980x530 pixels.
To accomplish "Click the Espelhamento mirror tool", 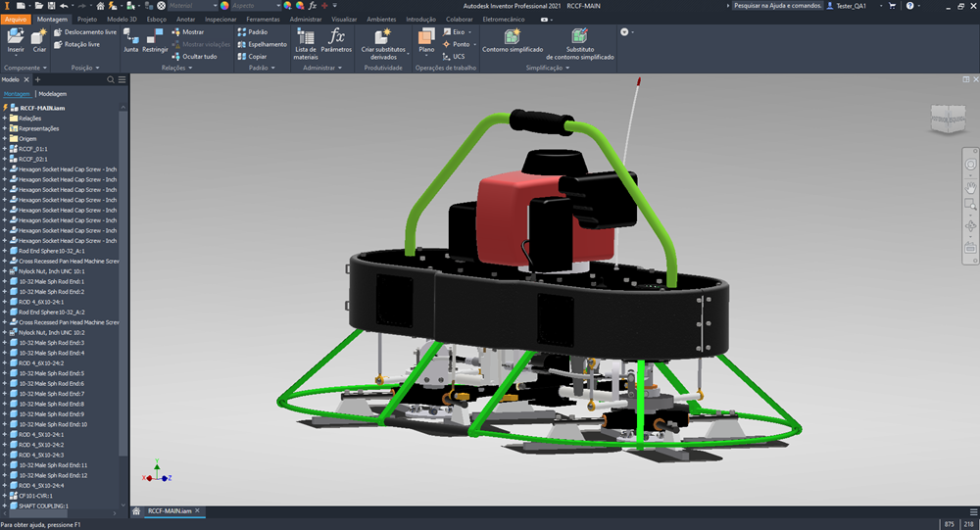I will (x=262, y=44).
